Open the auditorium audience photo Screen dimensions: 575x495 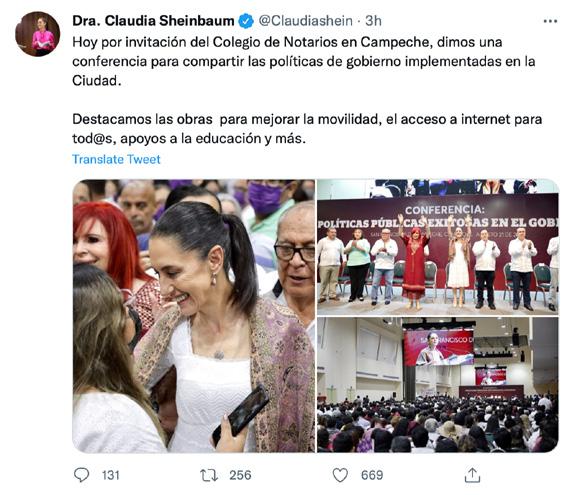point(438,385)
